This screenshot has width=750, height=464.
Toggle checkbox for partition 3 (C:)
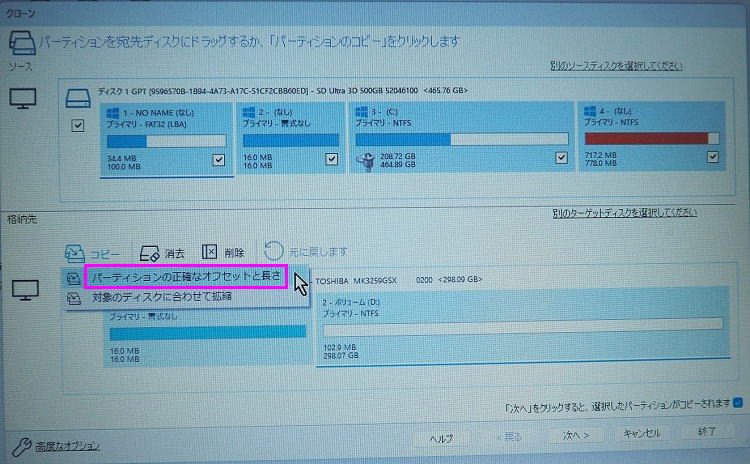point(560,158)
